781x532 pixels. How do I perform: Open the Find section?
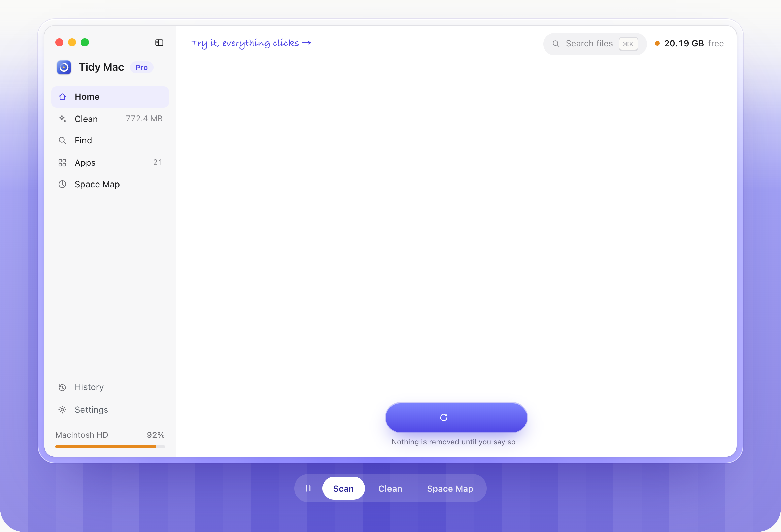pyautogui.click(x=110, y=140)
